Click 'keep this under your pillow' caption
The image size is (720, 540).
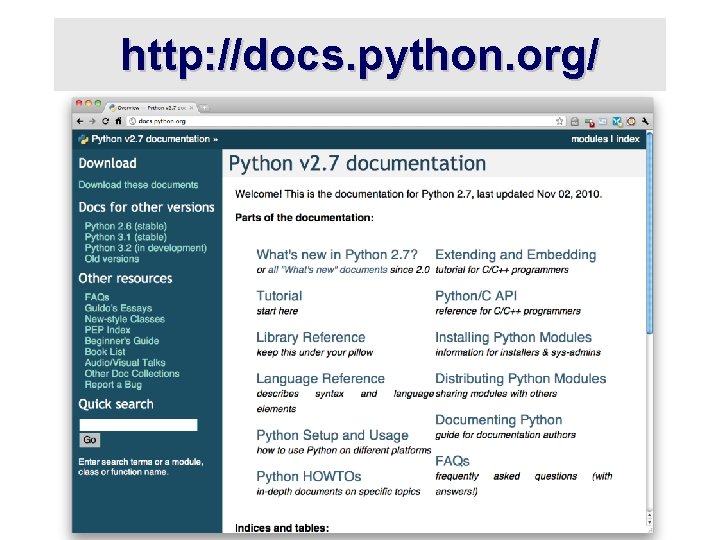[315, 352]
